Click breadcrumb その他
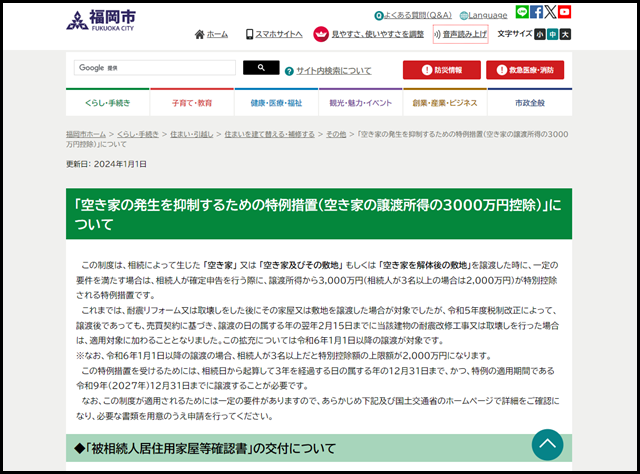 pos(336,134)
